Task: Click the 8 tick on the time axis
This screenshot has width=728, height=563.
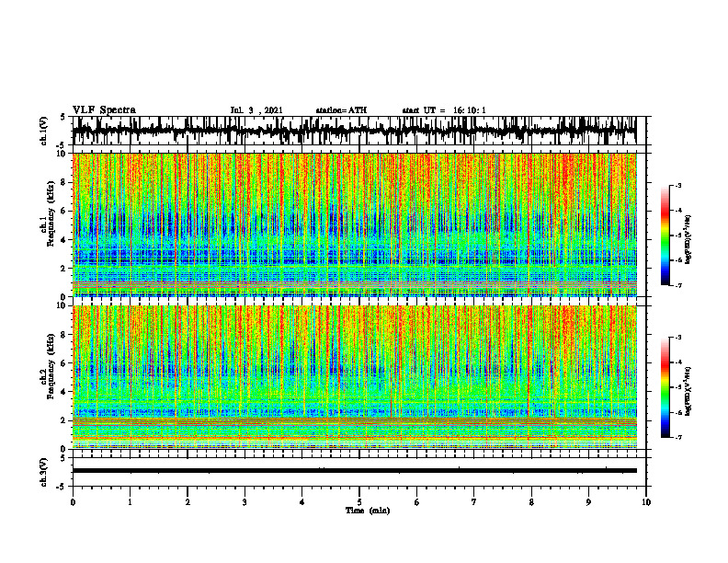Action: point(531,502)
